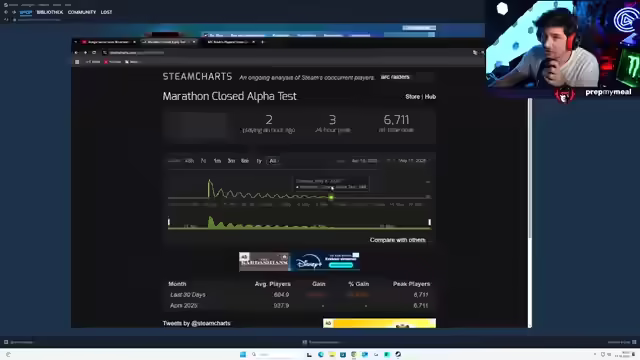Click the AD badge on yellow banner
The image size is (640, 360).
[x=328, y=323]
